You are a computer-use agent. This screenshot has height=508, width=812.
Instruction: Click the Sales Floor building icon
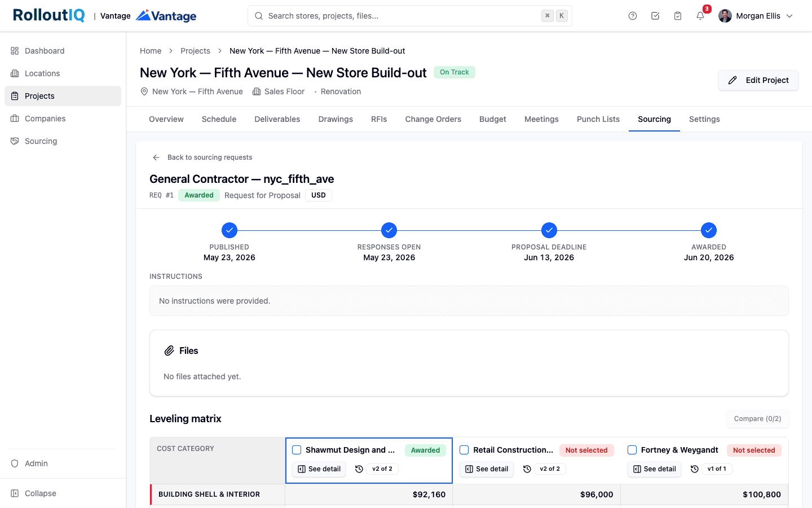(257, 91)
